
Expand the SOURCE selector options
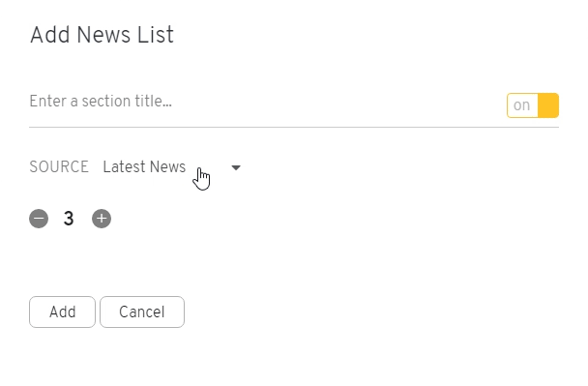pos(172,167)
